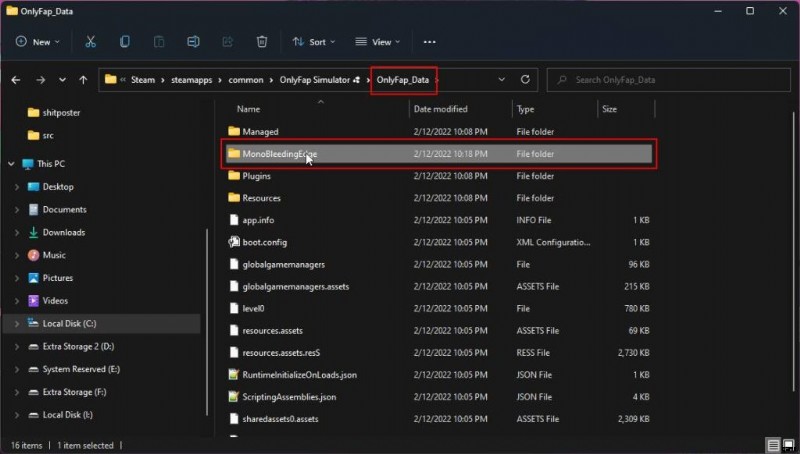The width and height of the screenshot is (800, 454).
Task: Refresh the current folder view
Action: coord(525,80)
